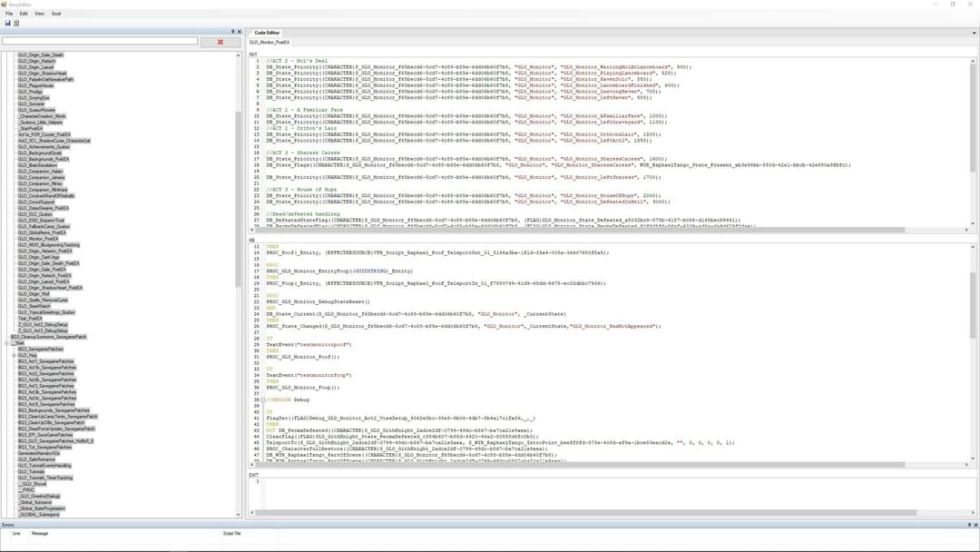Open the Edit menu
This screenshot has height=552, width=980.
click(x=22, y=14)
